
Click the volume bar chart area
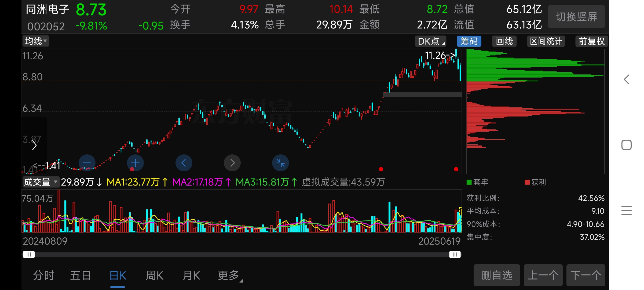coord(241,211)
